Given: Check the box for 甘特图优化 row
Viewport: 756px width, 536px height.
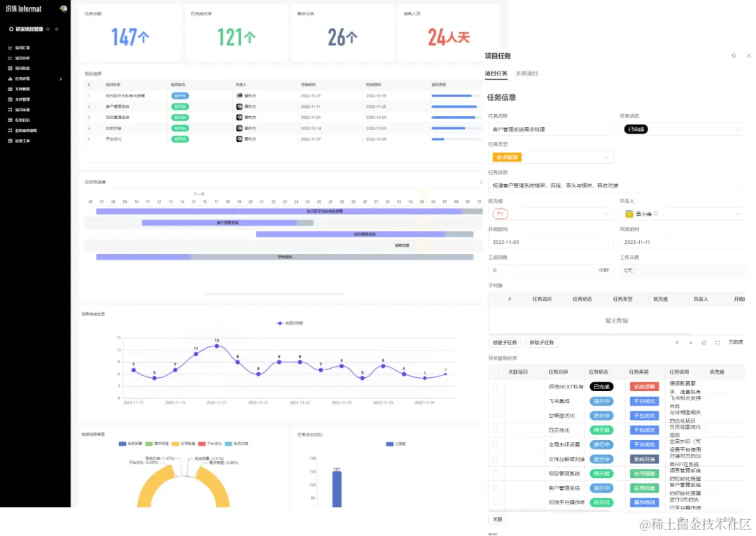Looking at the screenshot, I should [x=496, y=416].
